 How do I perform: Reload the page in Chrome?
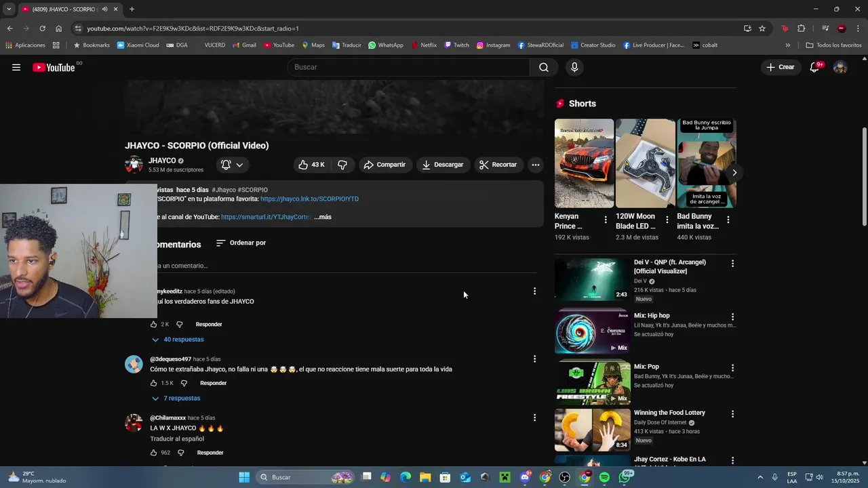[42, 28]
